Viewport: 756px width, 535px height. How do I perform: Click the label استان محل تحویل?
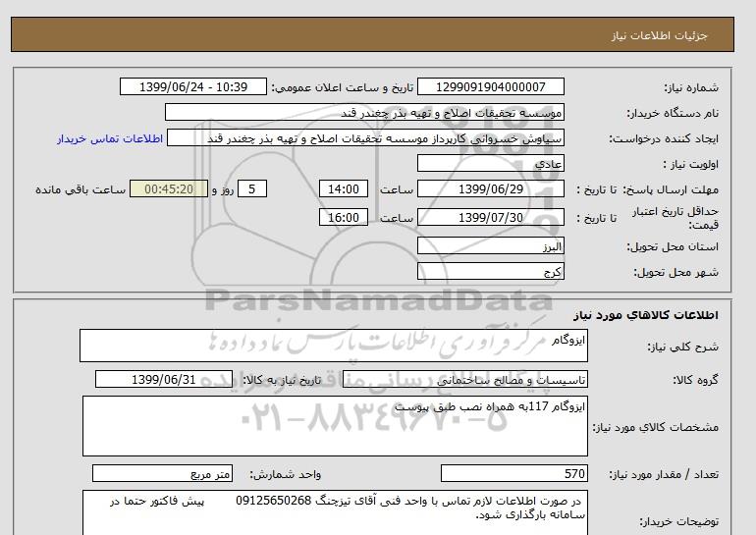coord(673,246)
